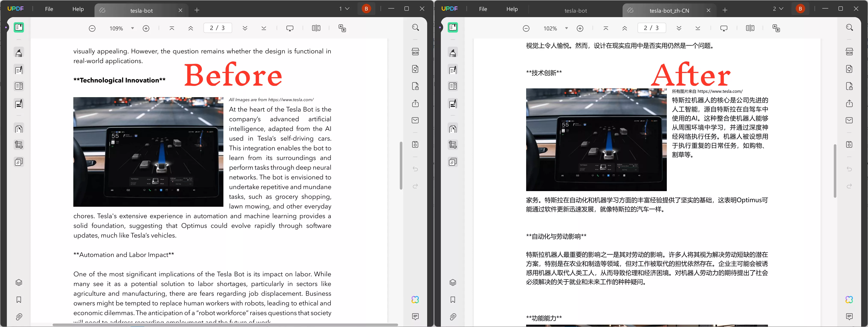Click horizontal scrollbar in left window

point(225,325)
